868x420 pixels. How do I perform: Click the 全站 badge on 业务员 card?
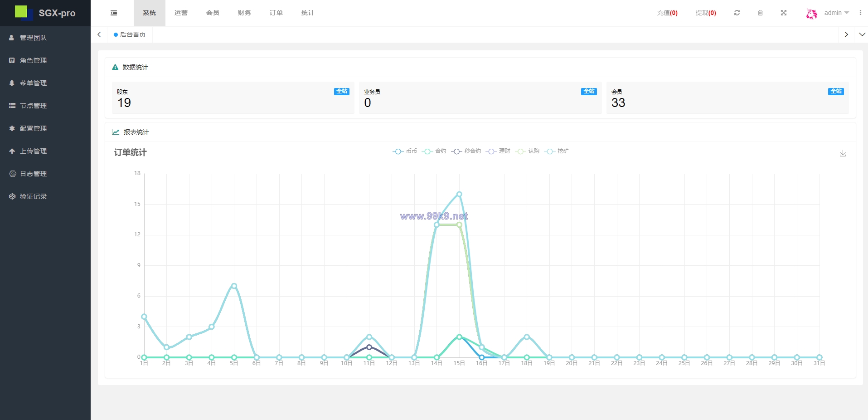[589, 92]
